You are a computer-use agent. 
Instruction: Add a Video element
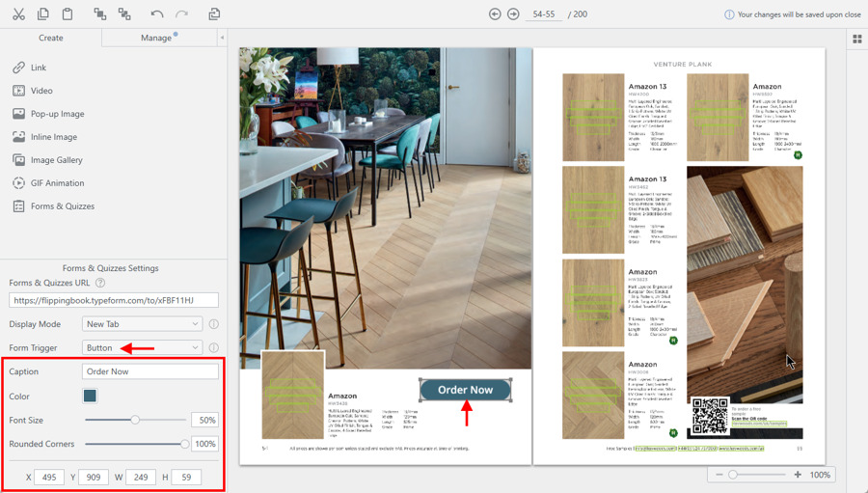coord(33,91)
